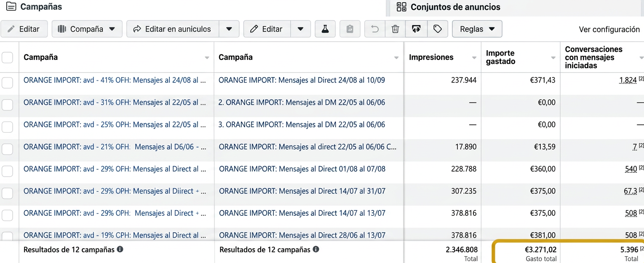644x263 pixels.
Task: Click the A/B test flask icon
Action: (x=325, y=29)
